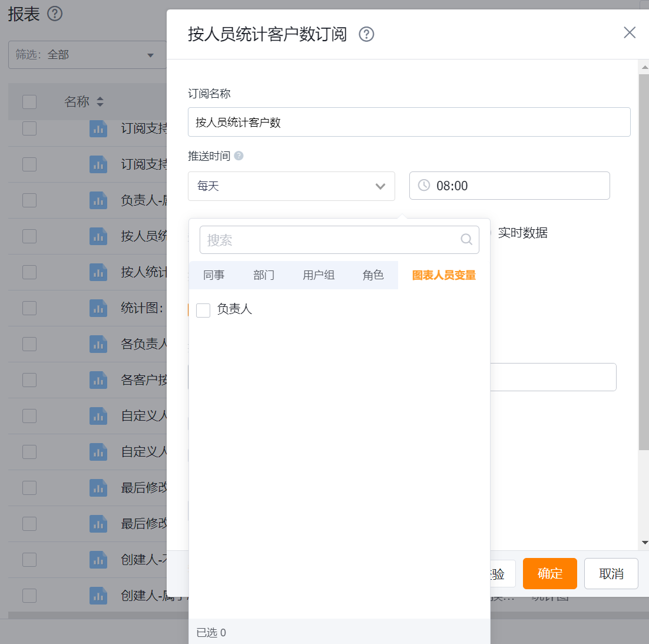Click the magnifier icon in the search box
The image size is (649, 644).
(x=466, y=239)
